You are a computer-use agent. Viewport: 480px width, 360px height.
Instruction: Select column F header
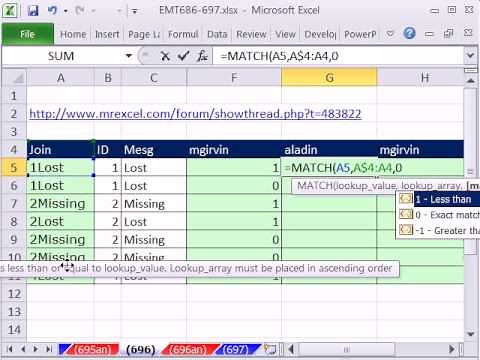pos(234,78)
